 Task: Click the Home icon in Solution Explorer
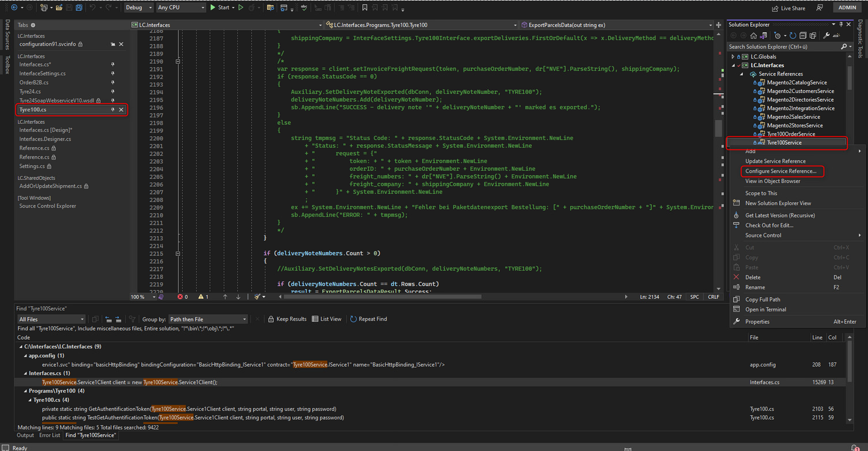pyautogui.click(x=753, y=35)
